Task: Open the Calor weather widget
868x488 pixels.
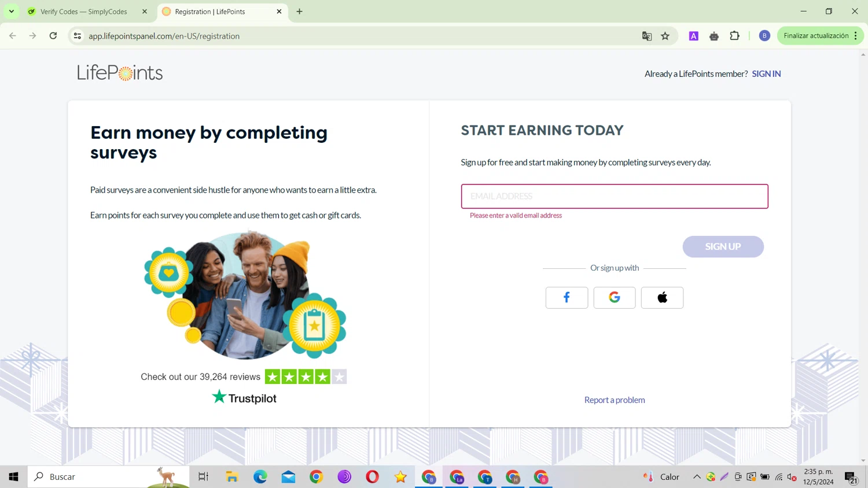Action: [x=661, y=477]
